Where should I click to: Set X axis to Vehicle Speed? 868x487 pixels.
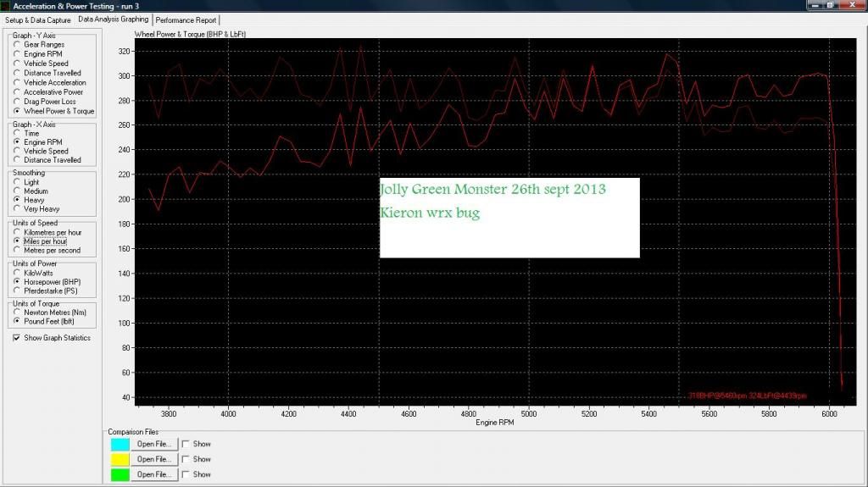coord(17,152)
